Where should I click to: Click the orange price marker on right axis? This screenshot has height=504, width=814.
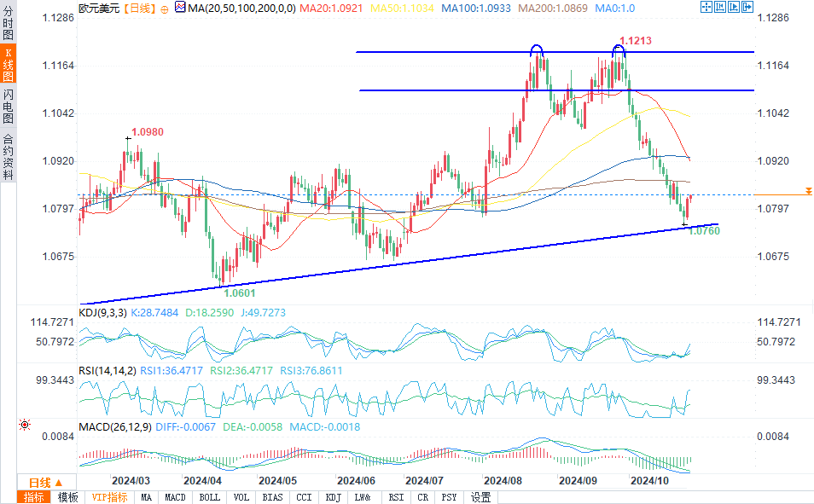(x=808, y=192)
